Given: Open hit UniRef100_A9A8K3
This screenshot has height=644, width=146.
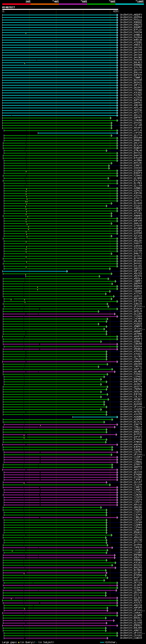Looking at the screenshot, I should [131, 362].
